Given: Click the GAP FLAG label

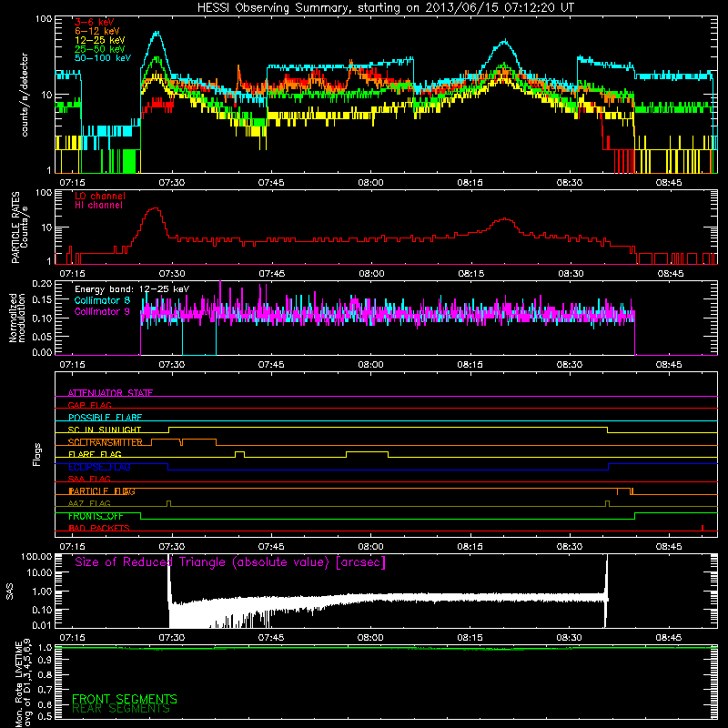Looking at the screenshot, I should click(x=89, y=405).
